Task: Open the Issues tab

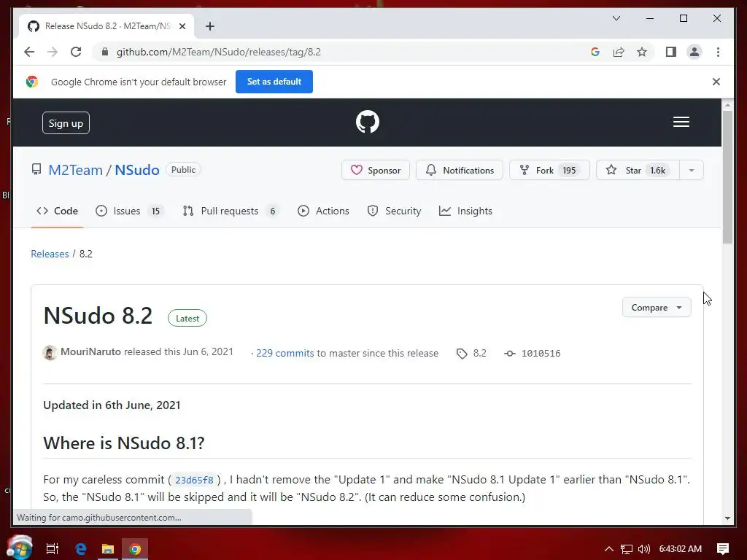Action: click(128, 211)
